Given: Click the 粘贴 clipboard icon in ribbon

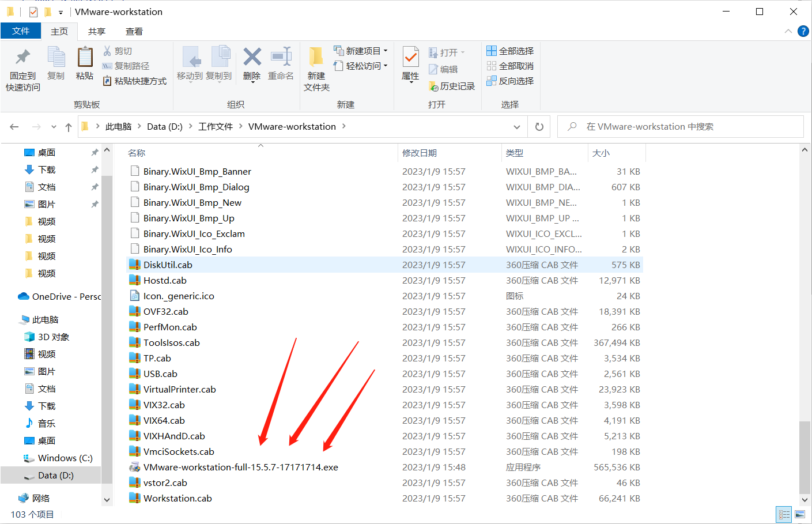Looking at the screenshot, I should point(85,57).
